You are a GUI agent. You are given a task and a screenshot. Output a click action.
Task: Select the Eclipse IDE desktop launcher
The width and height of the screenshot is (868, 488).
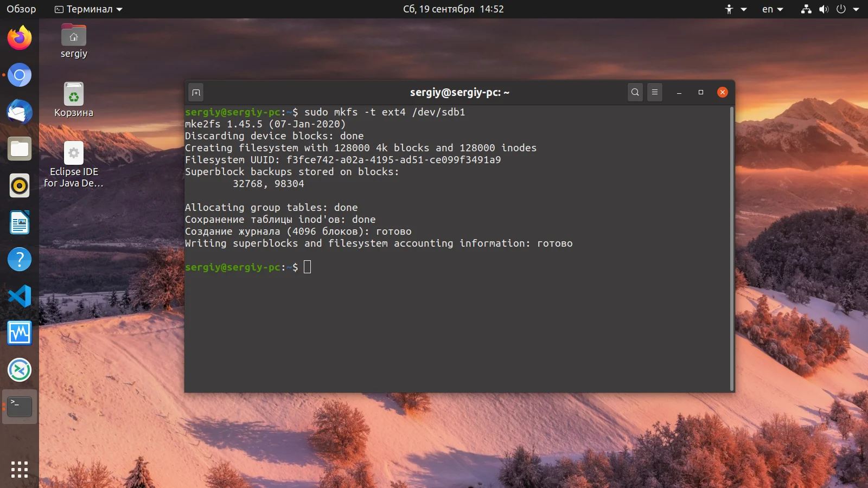(74, 165)
